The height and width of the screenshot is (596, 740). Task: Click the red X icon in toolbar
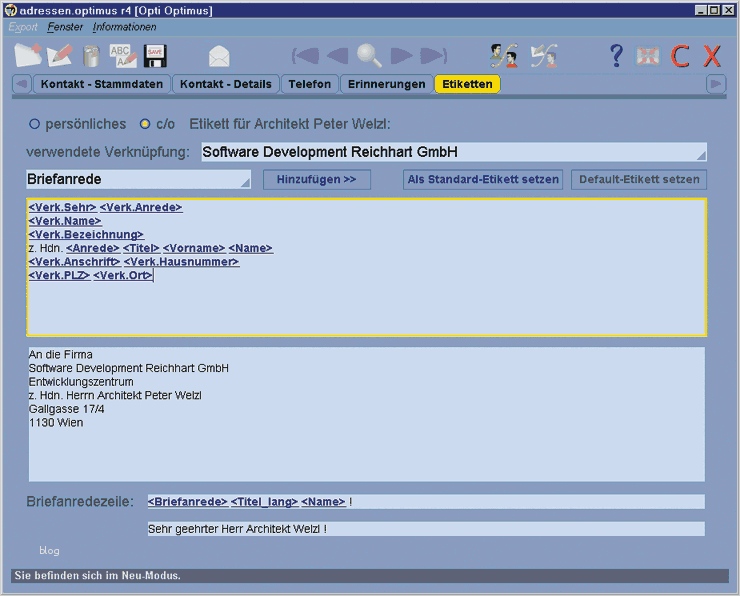(712, 55)
